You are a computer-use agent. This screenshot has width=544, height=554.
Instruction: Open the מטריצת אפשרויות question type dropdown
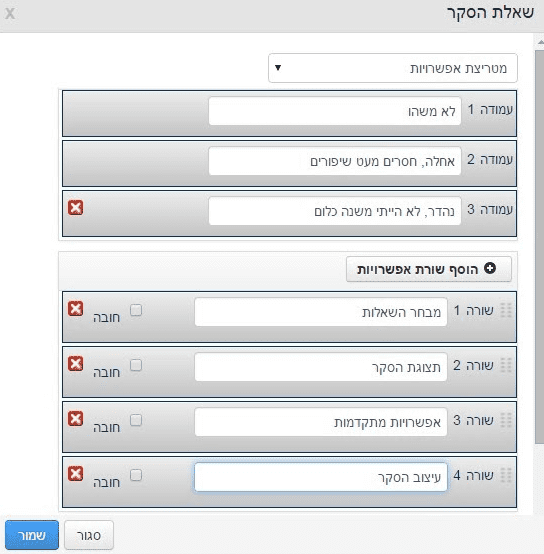pyautogui.click(x=393, y=68)
